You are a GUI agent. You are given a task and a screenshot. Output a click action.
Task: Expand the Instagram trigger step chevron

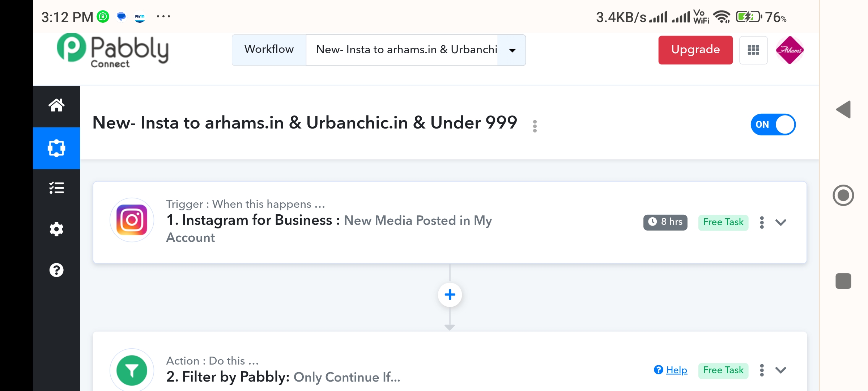pos(781,222)
